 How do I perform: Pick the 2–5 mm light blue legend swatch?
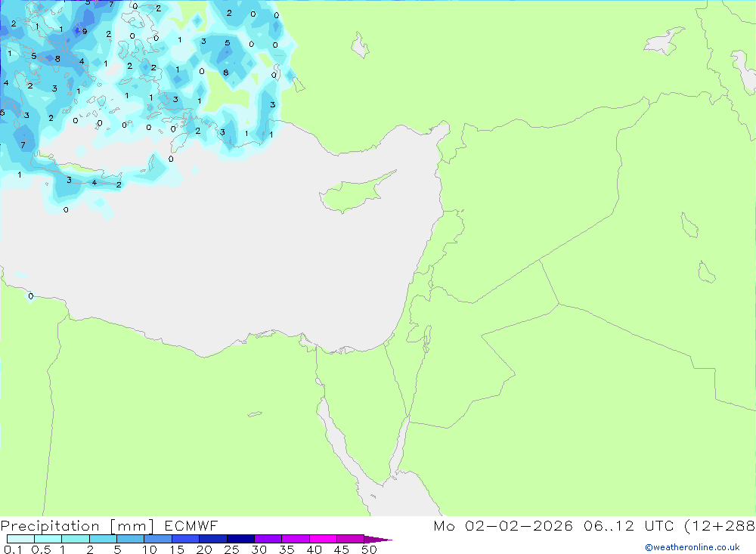pyautogui.click(x=103, y=539)
